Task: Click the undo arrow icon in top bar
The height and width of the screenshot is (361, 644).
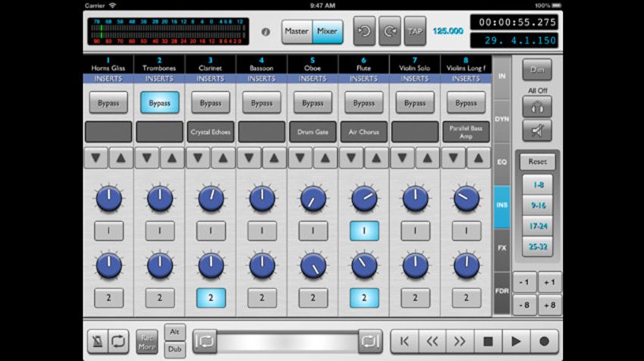Action: pos(364,31)
